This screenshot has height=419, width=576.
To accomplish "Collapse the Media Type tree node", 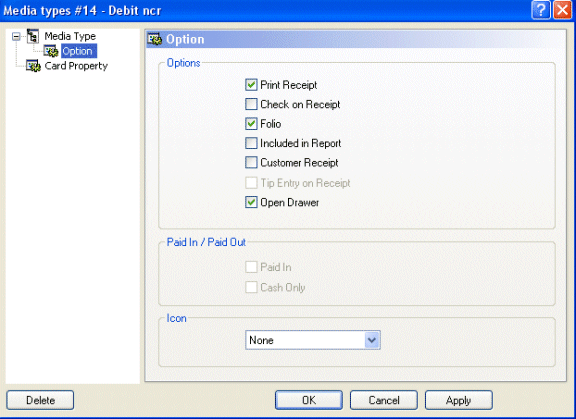I will (x=16, y=36).
